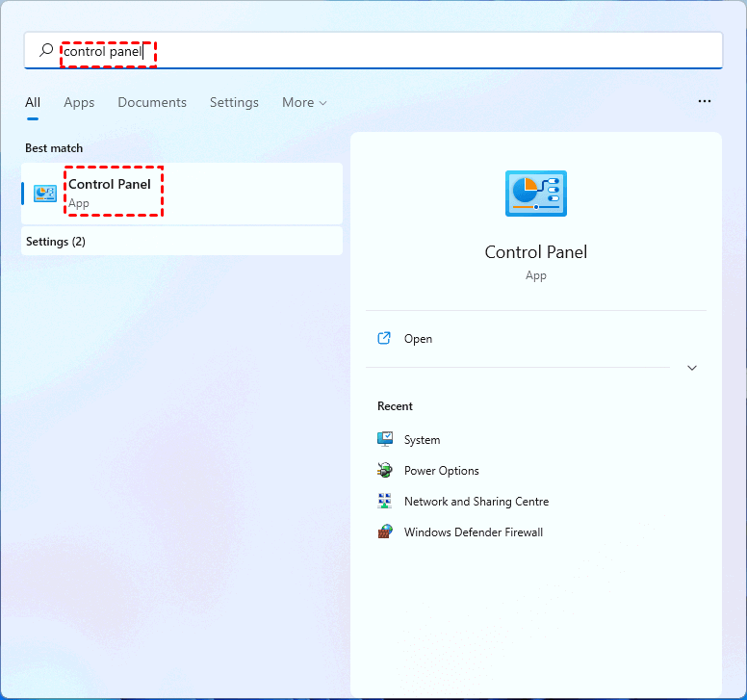Open the Power Options recent entry
Screen dimensions: 747x700
click(441, 471)
